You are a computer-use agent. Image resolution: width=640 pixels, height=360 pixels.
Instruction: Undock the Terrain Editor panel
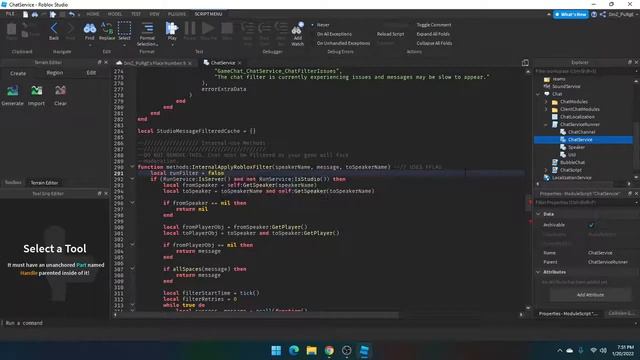point(99,62)
